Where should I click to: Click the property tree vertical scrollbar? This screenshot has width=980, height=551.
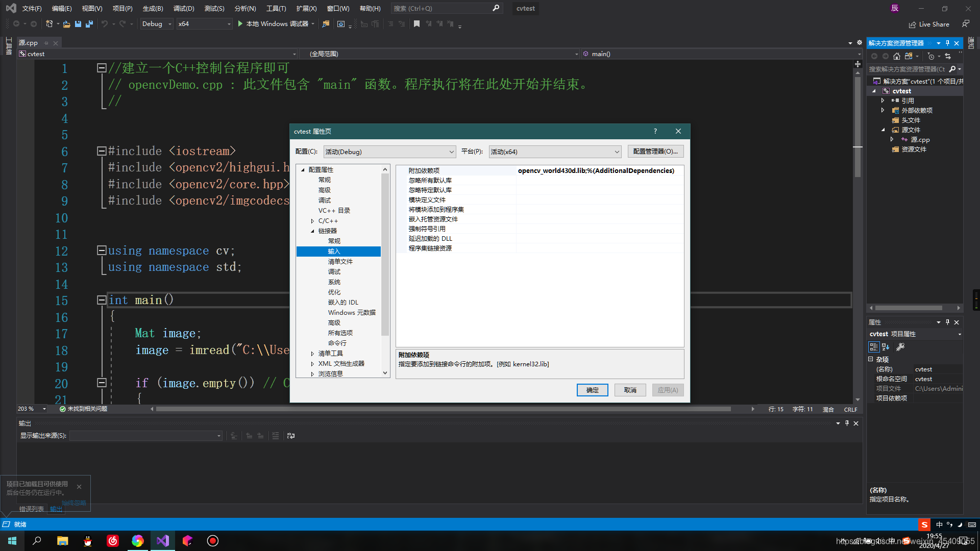(x=385, y=254)
